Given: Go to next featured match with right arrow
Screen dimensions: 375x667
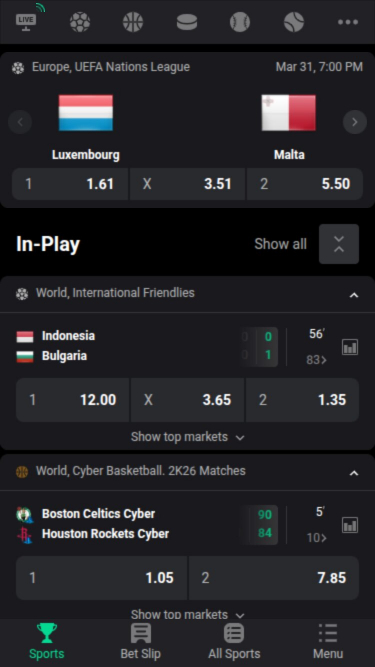Looking at the screenshot, I should 355,122.
